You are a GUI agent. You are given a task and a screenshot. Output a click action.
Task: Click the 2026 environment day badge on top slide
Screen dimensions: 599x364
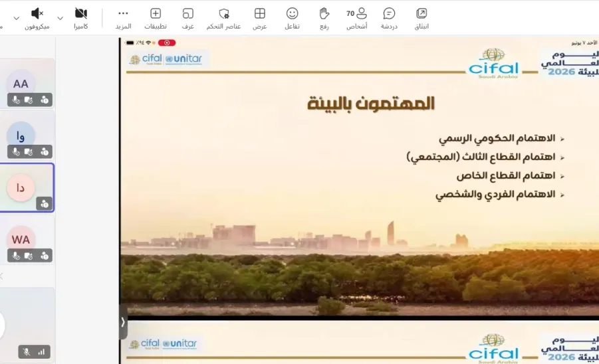click(x=569, y=63)
